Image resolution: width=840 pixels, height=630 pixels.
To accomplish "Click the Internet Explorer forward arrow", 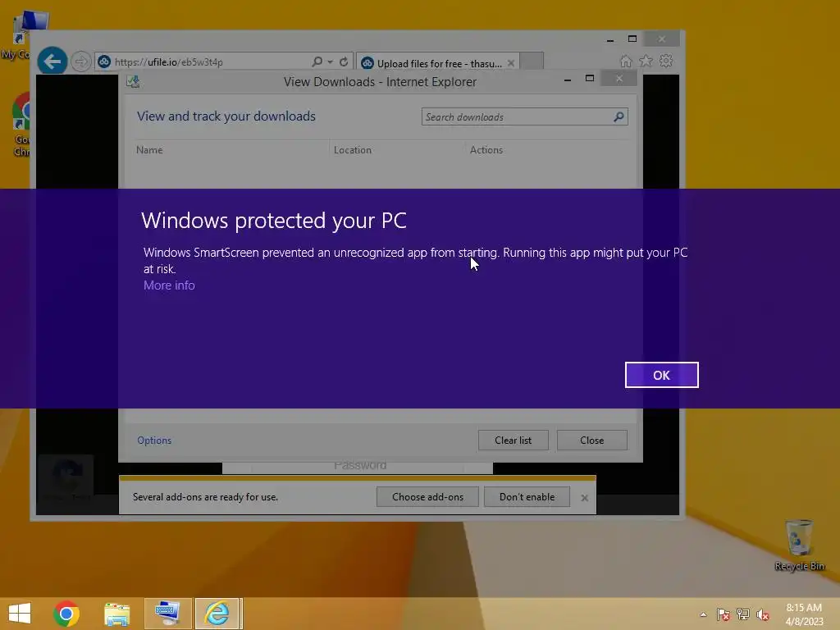I will (81, 62).
